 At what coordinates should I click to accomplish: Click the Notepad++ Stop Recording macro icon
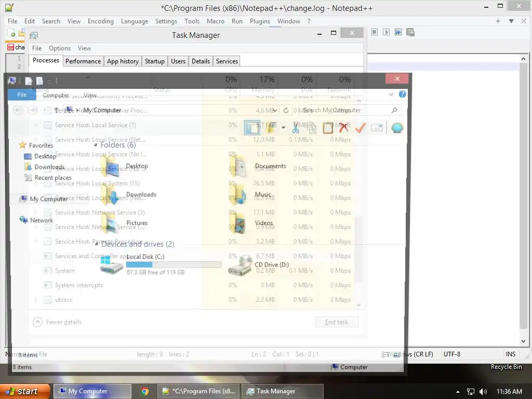[x=374, y=32]
